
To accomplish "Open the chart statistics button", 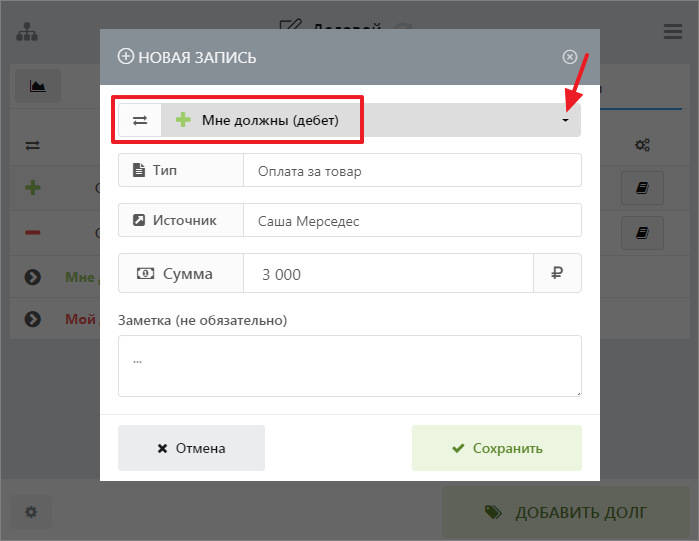I will [38, 86].
